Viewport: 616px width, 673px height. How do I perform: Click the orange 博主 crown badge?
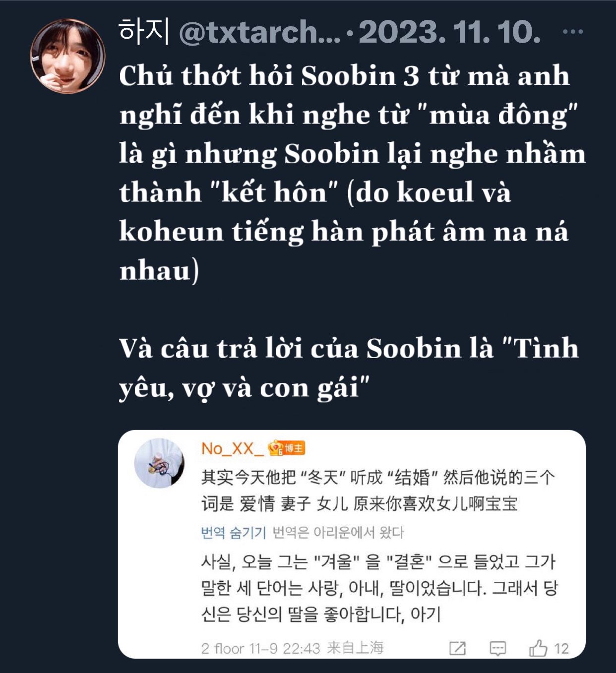point(286,449)
